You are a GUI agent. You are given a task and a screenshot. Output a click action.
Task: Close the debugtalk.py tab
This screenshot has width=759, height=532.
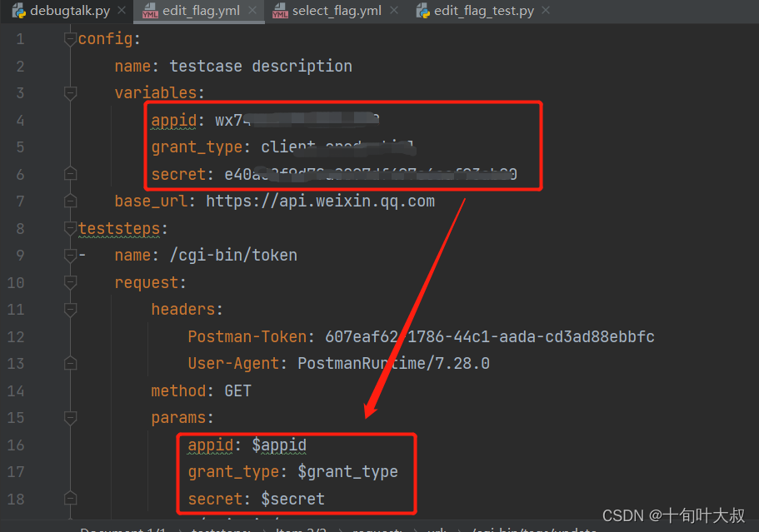pyautogui.click(x=122, y=10)
